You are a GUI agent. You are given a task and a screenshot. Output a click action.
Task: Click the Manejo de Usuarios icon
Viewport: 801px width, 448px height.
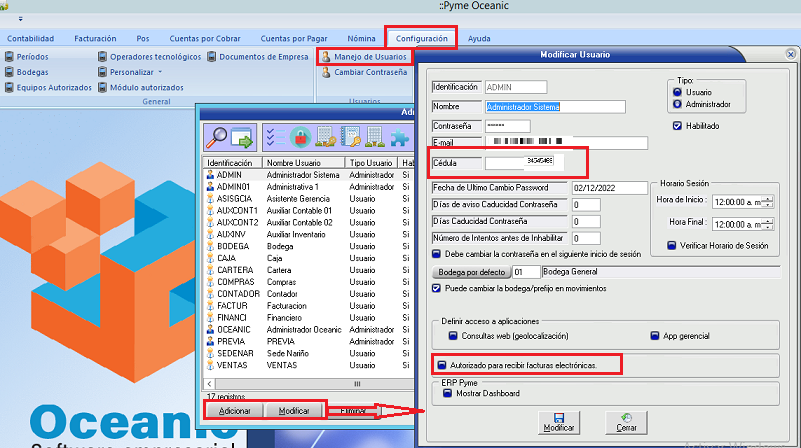(x=325, y=57)
